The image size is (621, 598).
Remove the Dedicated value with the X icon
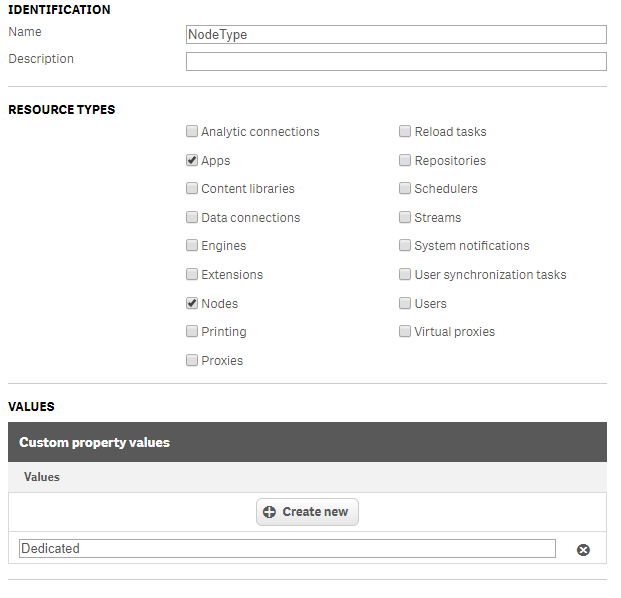click(583, 550)
